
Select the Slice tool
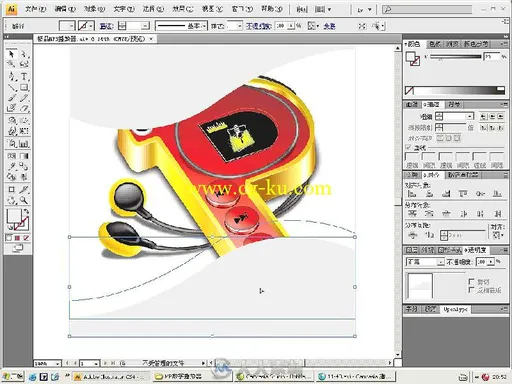[x=24, y=189]
